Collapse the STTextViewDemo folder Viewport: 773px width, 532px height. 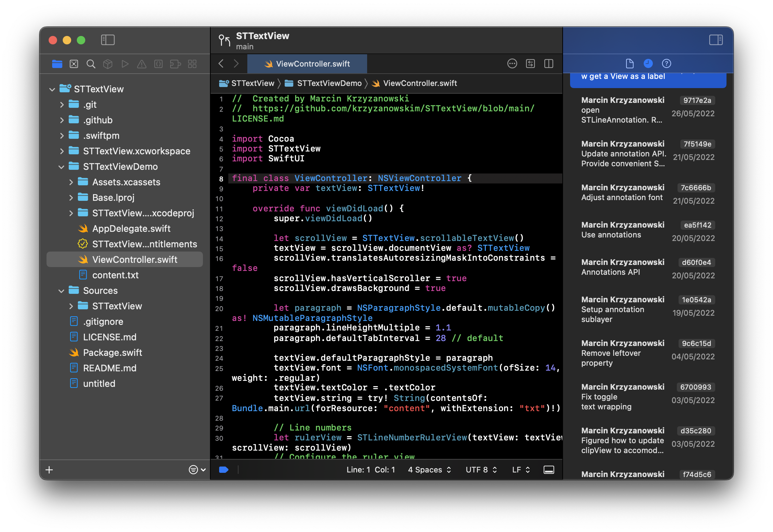click(61, 167)
